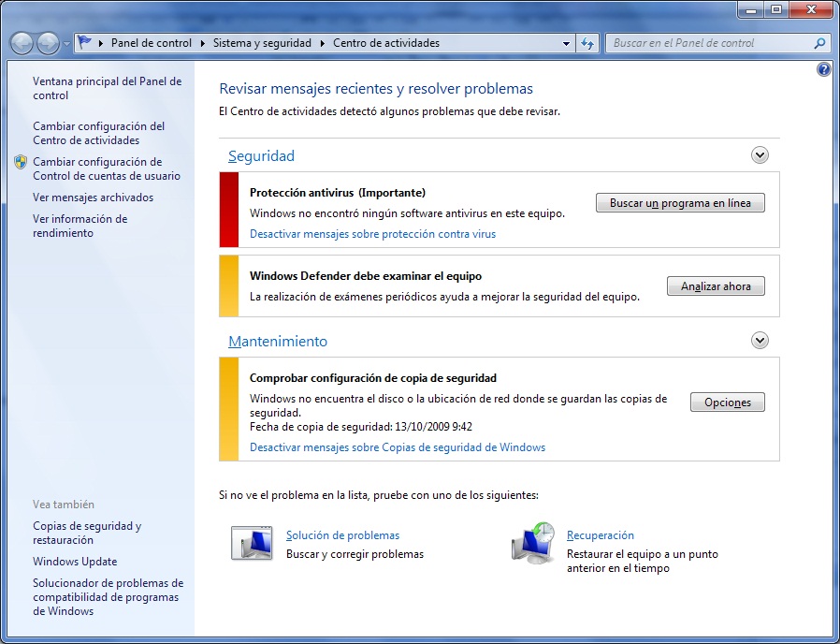Open Ver mensajes archivados
This screenshot has width=840, height=644.
point(93,198)
